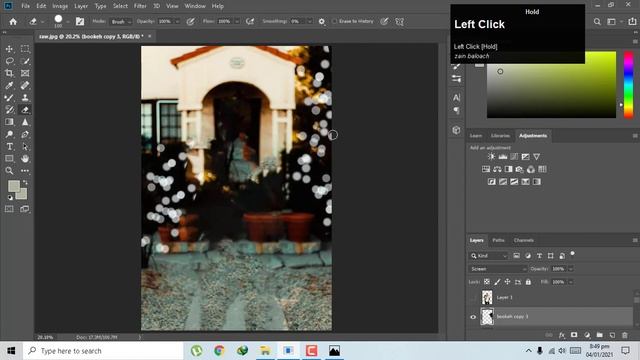The height and width of the screenshot is (360, 640).
Task: Toggle lock image pixels brush icon
Action: (497, 282)
